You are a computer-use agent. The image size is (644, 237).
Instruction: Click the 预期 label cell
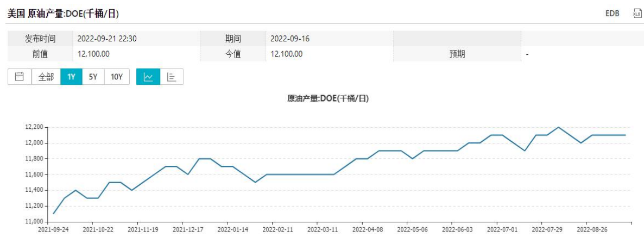pyautogui.click(x=456, y=54)
